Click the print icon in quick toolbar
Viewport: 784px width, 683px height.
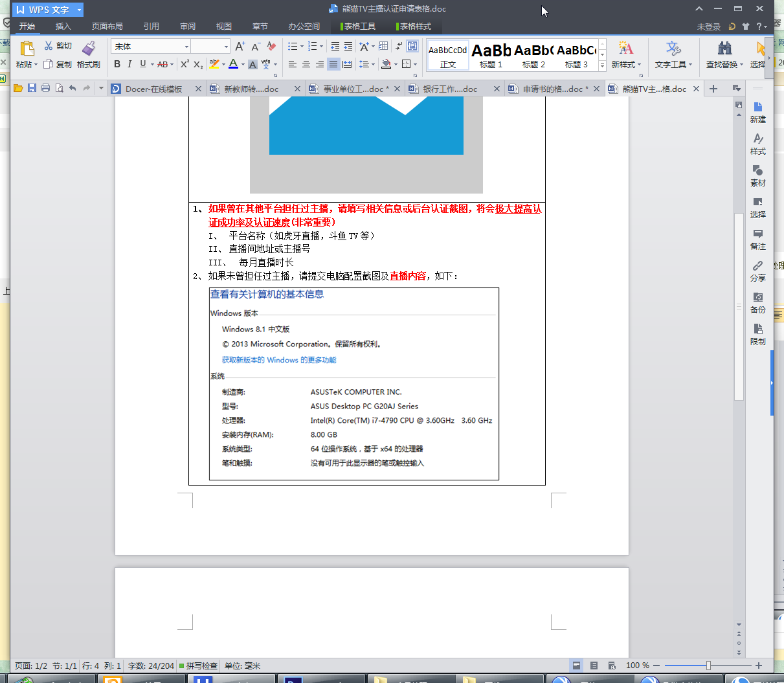pyautogui.click(x=45, y=88)
